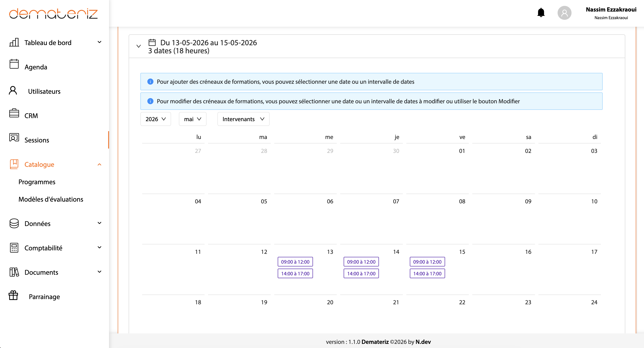644x348 pixels.
Task: Collapse the date range panel chevron
Action: click(138, 46)
